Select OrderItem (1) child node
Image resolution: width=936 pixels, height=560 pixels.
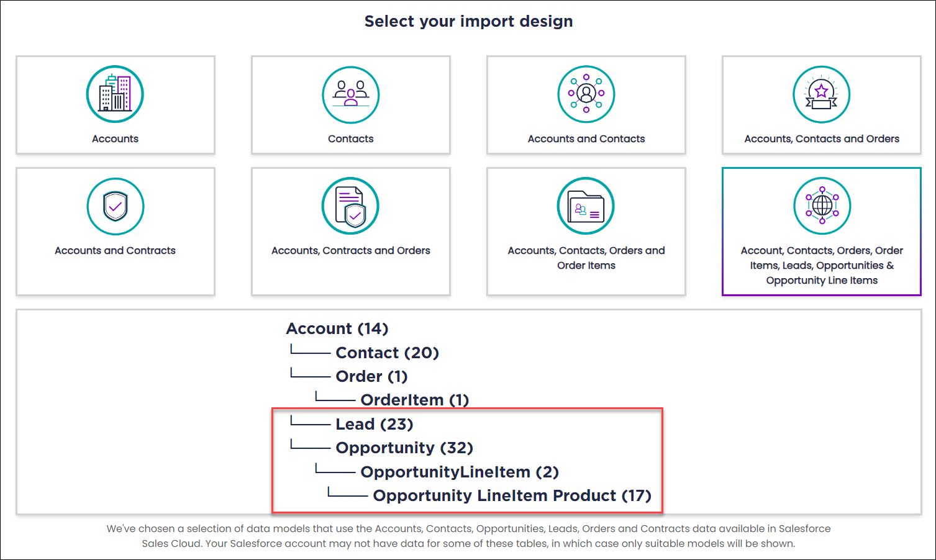(x=415, y=400)
